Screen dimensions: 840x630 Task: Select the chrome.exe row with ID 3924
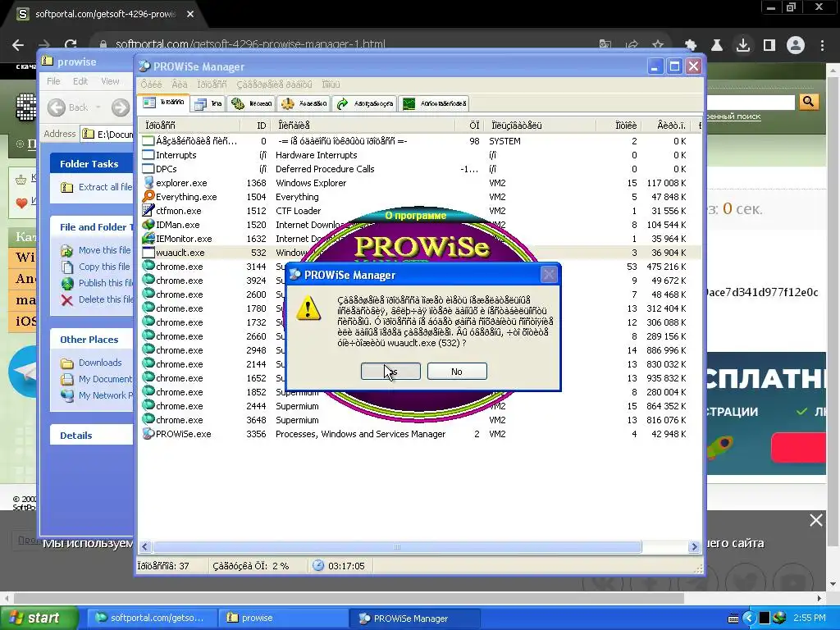click(x=420, y=281)
